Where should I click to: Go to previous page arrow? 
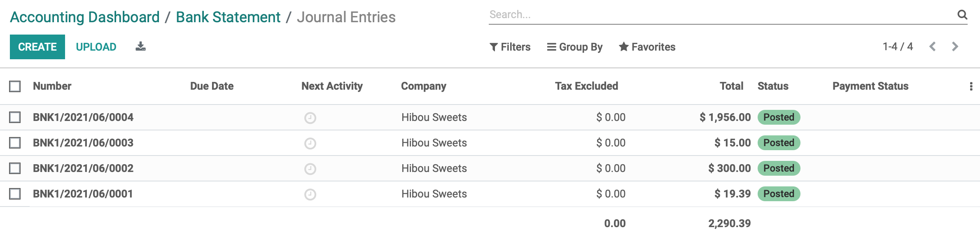[x=933, y=46]
